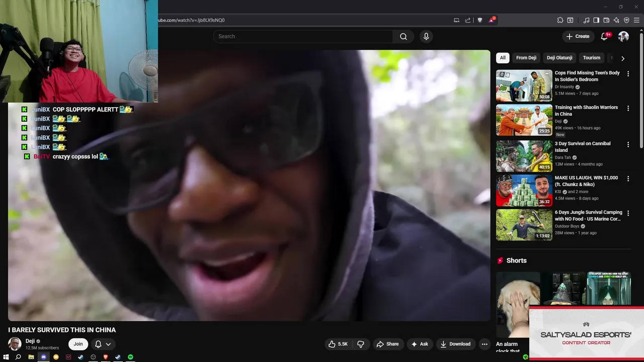Like the video with 5.5K thumbs up
Image resolution: width=644 pixels, height=362 pixels.
pyautogui.click(x=338, y=344)
